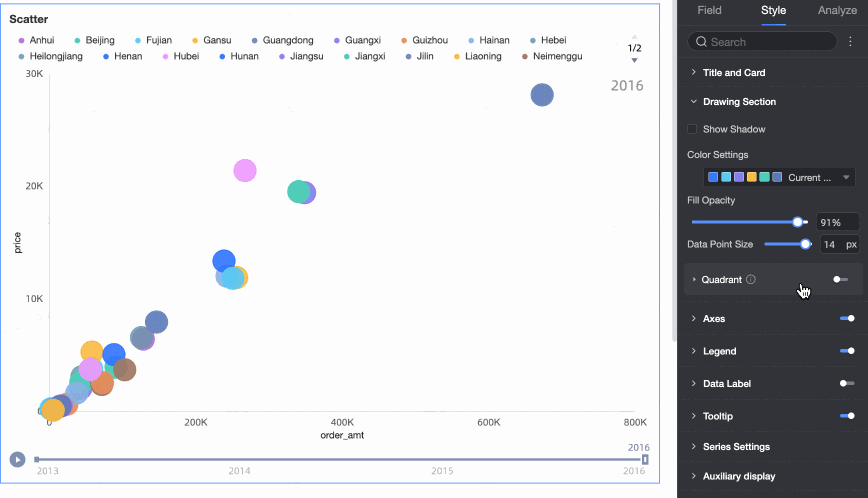The image size is (868, 498).
Task: Expand the Tooltip settings
Action: [694, 416]
